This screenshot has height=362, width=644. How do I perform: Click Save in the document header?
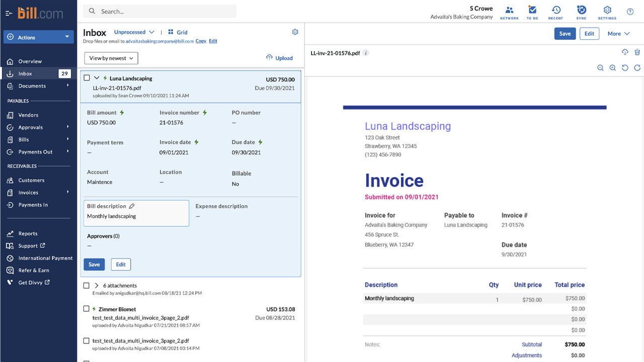click(x=565, y=34)
